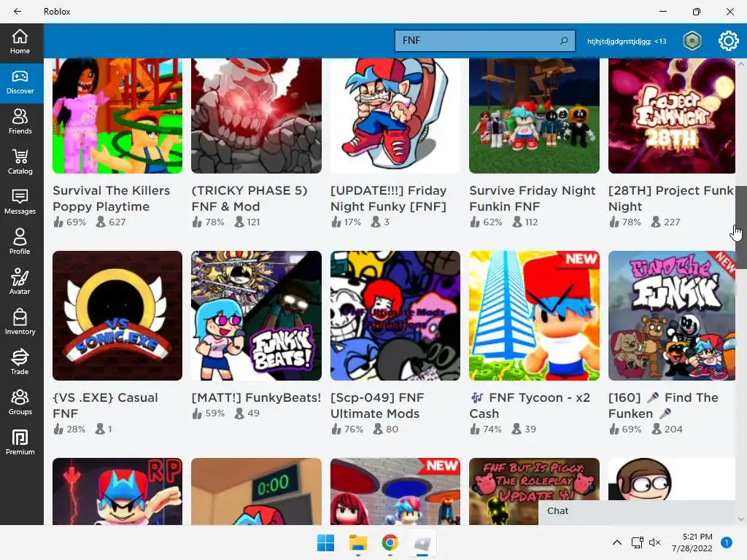Open Friday Night Funky [FNF] game thumbnail
Viewport: 747px width, 560px height.
[x=395, y=116]
